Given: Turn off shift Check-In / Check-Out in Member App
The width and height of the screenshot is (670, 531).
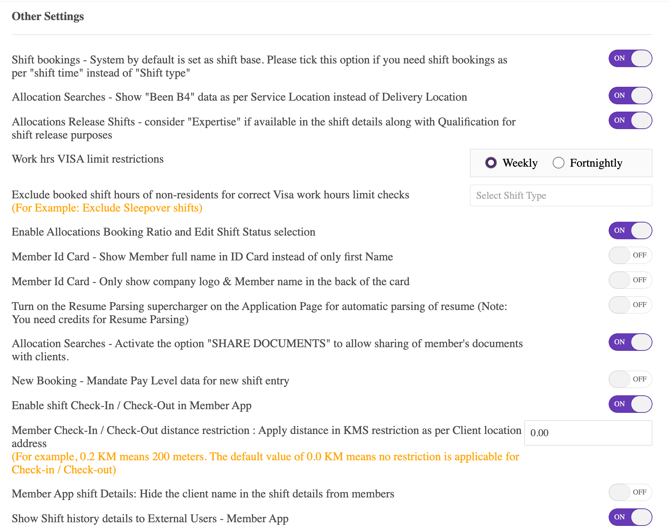Looking at the screenshot, I should tap(630, 405).
